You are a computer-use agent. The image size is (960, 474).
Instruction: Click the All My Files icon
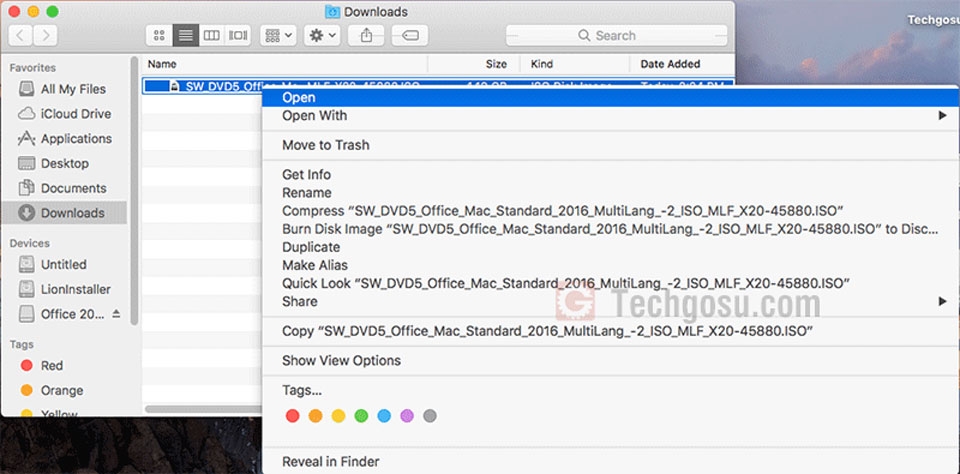pyautogui.click(x=26, y=89)
